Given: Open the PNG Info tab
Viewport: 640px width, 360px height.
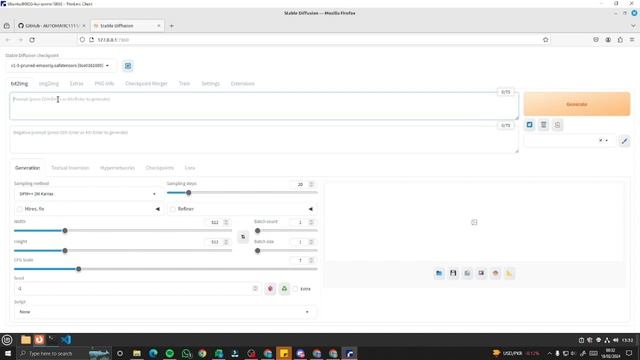Looking at the screenshot, I should [x=104, y=84].
